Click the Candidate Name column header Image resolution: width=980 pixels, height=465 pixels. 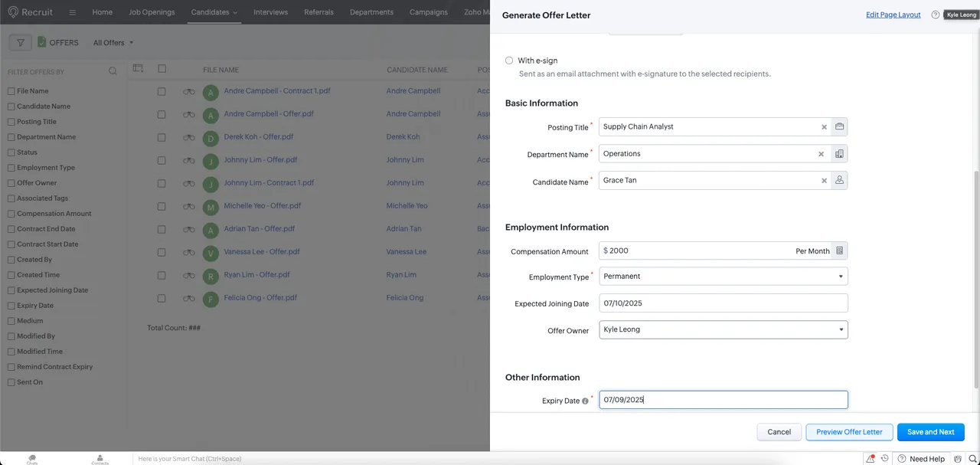coord(417,70)
